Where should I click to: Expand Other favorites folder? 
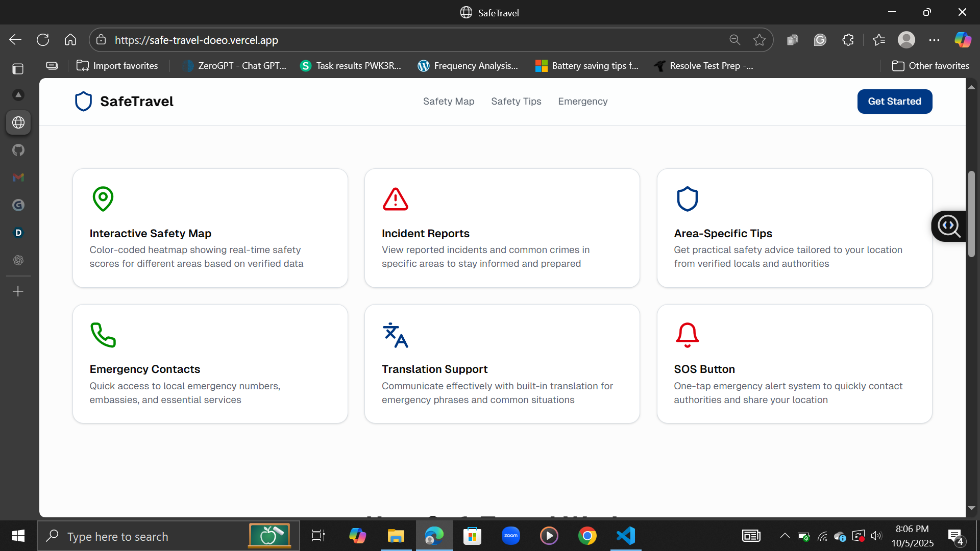(930, 66)
